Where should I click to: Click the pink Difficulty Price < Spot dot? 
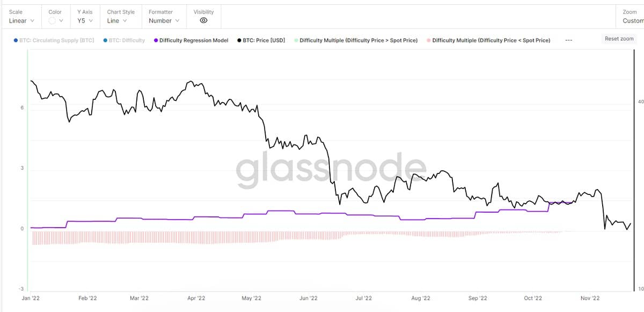tap(428, 40)
